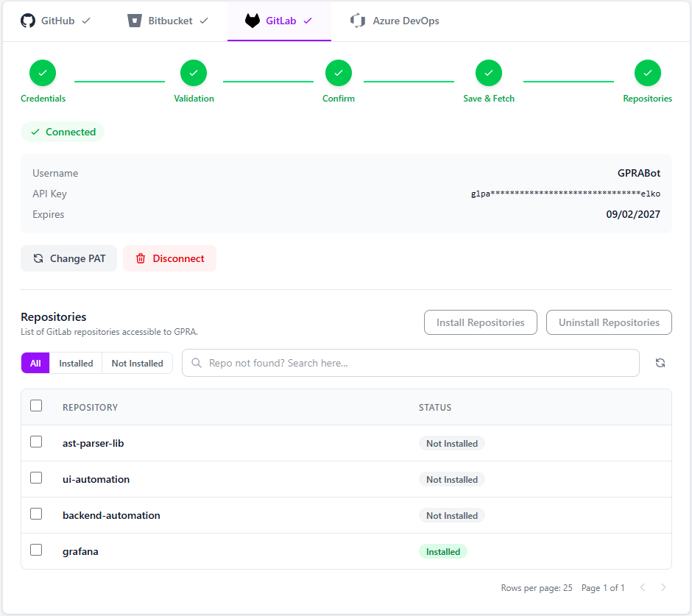Enable the Not Installed filter

click(137, 363)
